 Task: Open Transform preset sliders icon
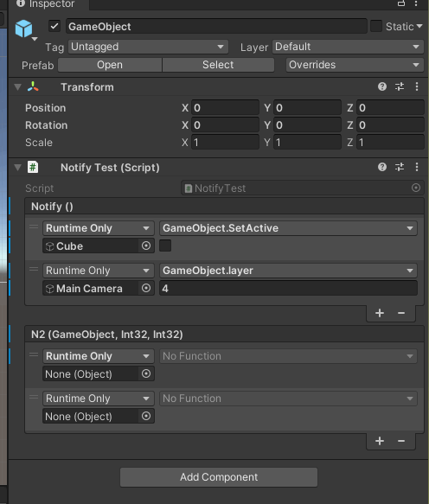point(400,86)
